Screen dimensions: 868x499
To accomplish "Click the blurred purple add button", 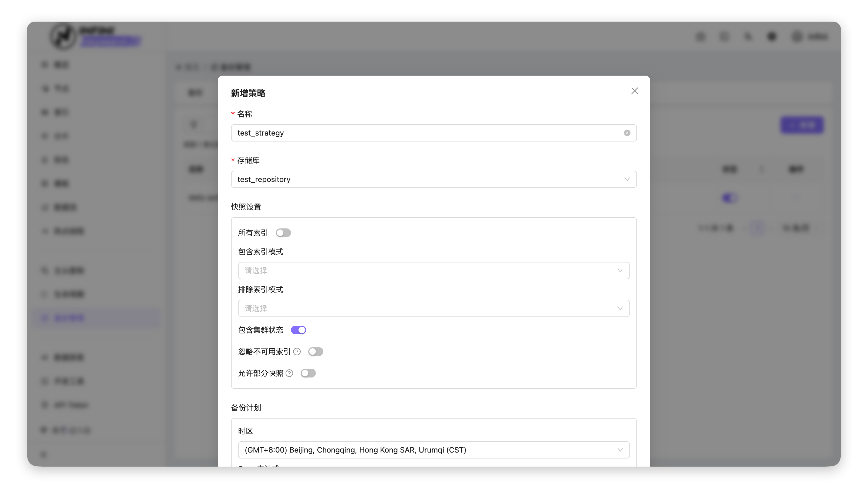I will 802,125.
